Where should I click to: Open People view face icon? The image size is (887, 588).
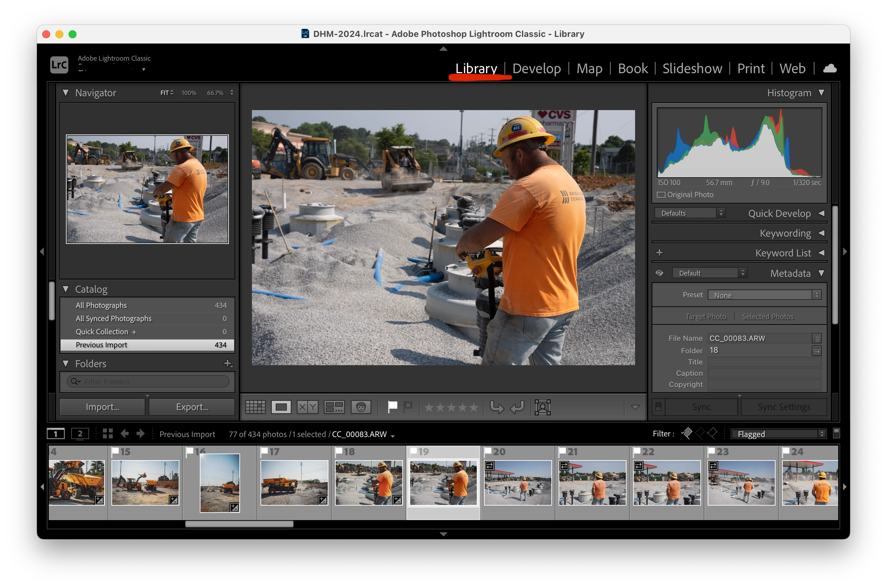click(x=361, y=407)
